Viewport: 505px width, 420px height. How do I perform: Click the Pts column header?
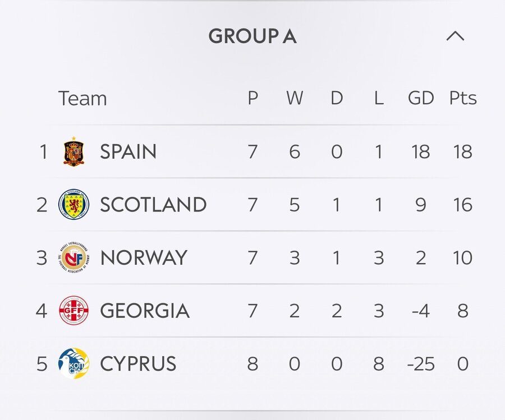(x=463, y=98)
